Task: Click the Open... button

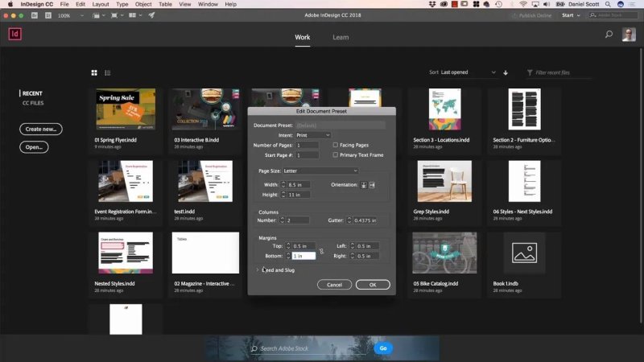Action: pos(34,147)
